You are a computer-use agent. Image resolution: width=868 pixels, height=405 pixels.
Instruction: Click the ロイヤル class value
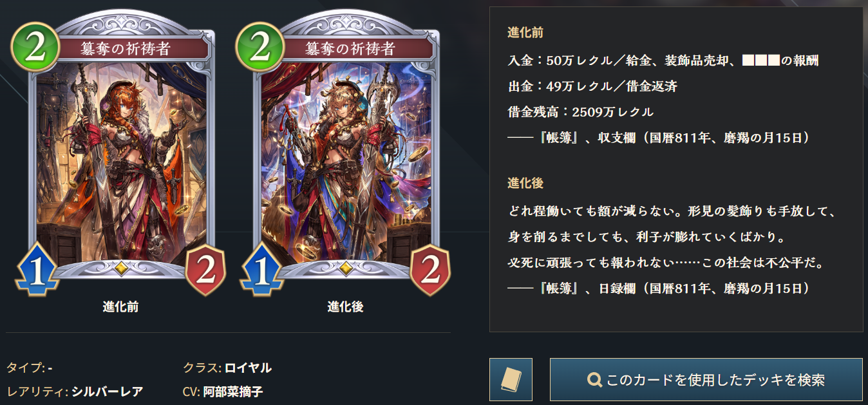click(x=248, y=368)
